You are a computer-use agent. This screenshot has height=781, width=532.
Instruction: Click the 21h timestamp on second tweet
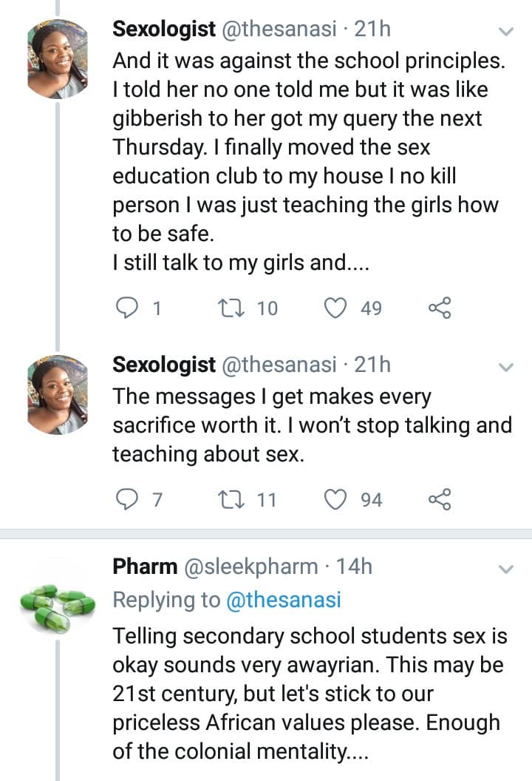[x=373, y=365]
